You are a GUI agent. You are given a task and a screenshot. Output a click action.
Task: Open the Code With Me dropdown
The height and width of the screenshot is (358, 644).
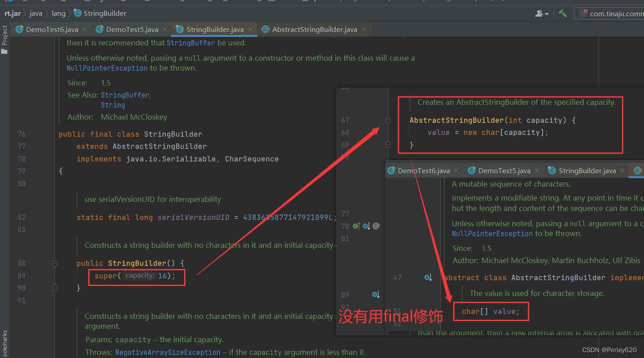[542, 13]
